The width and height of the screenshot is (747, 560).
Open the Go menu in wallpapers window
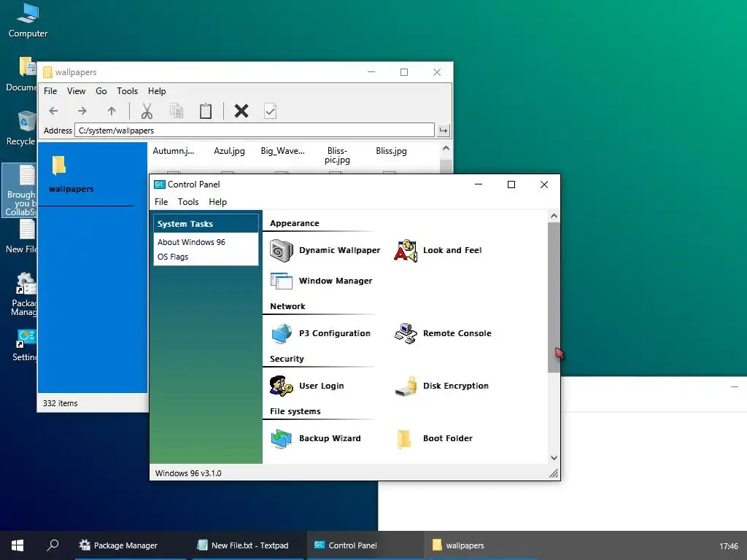click(101, 91)
